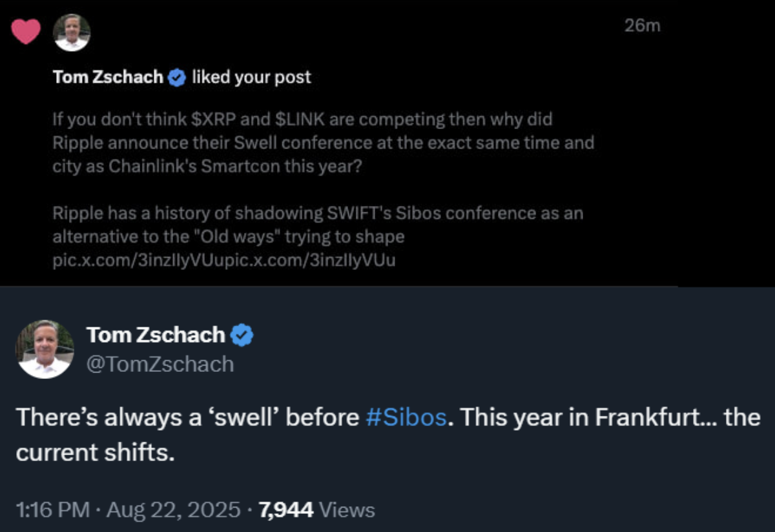Click the verified badge beside 'liked your post'

click(177, 78)
